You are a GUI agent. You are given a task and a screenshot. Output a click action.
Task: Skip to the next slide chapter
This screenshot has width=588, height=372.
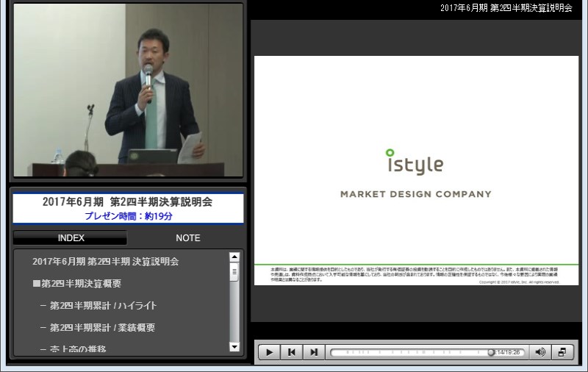tap(314, 352)
